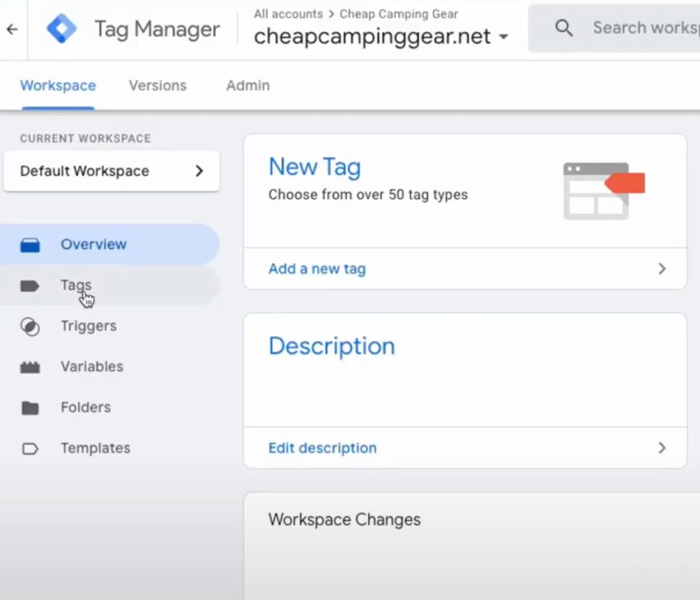Click the Triggers circle icon
The image size is (700, 600).
(x=30, y=327)
